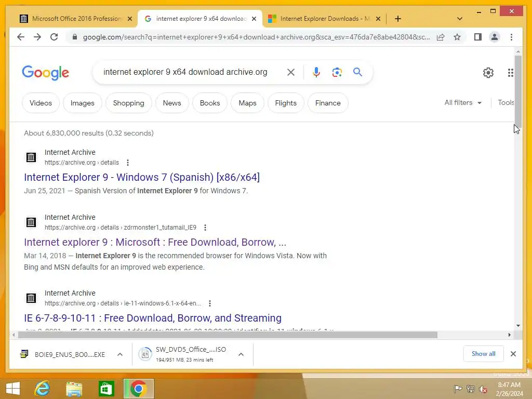Open Internet Explorer 9 Windows 7 Spanish result
Screen dimensions: 532x399
[142, 177]
